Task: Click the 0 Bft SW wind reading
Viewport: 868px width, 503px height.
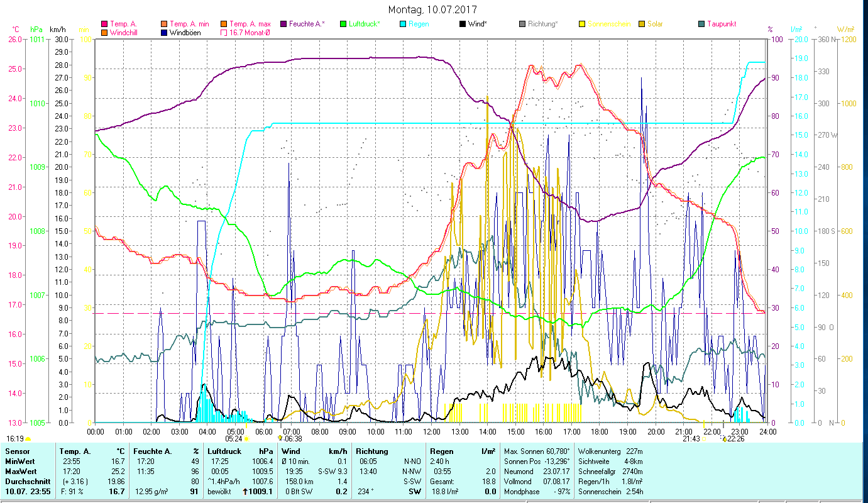Action: (300, 492)
